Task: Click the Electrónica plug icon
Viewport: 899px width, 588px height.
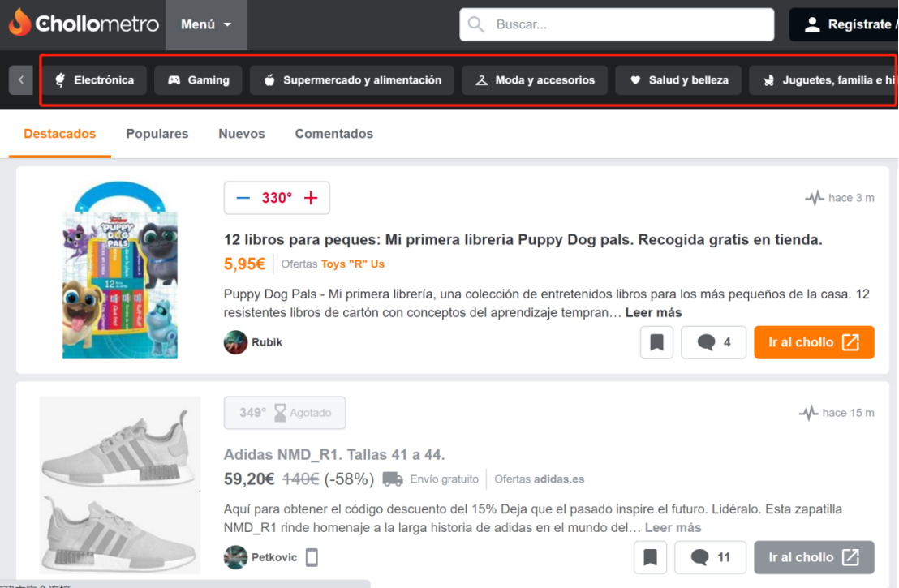Action: pos(60,80)
